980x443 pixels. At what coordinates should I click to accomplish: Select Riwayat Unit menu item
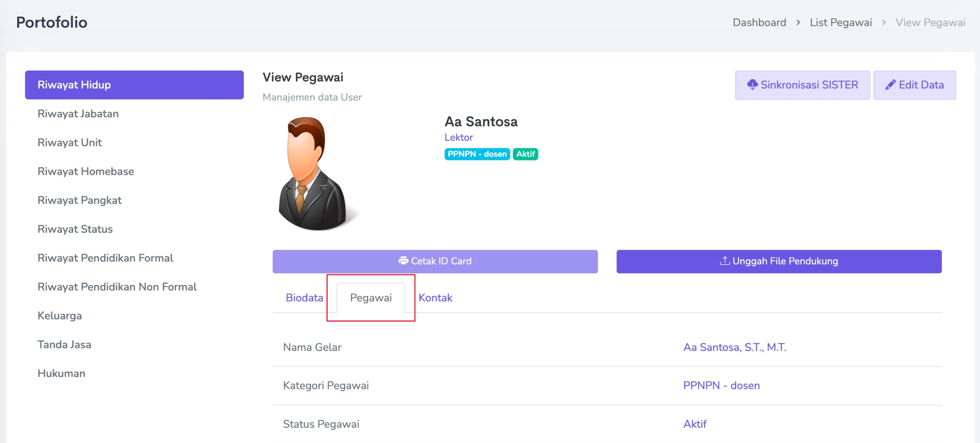[x=69, y=143]
